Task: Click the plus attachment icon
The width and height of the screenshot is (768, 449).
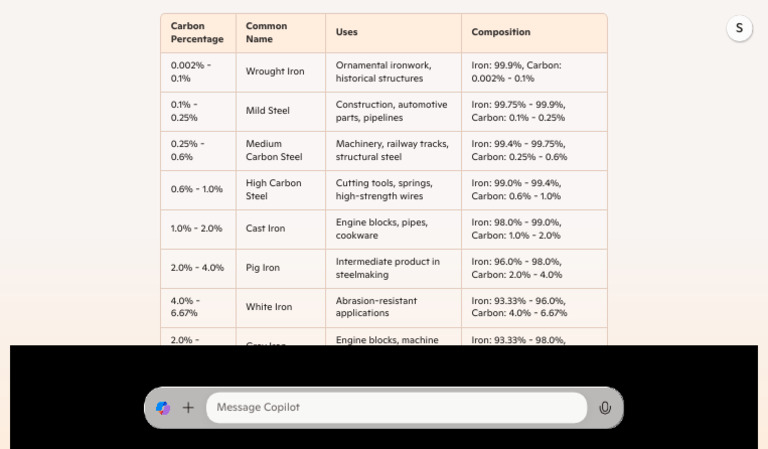Action: 188,408
